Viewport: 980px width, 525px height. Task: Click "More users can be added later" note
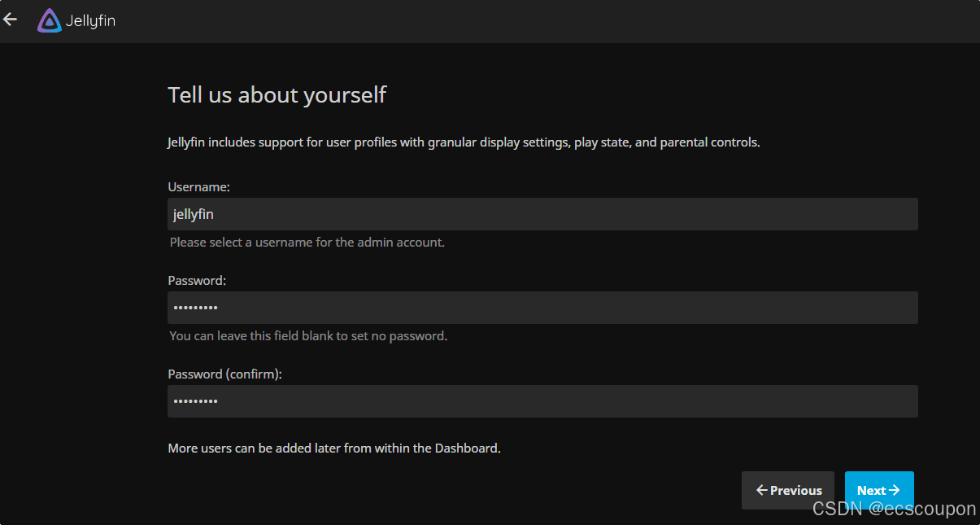[334, 448]
